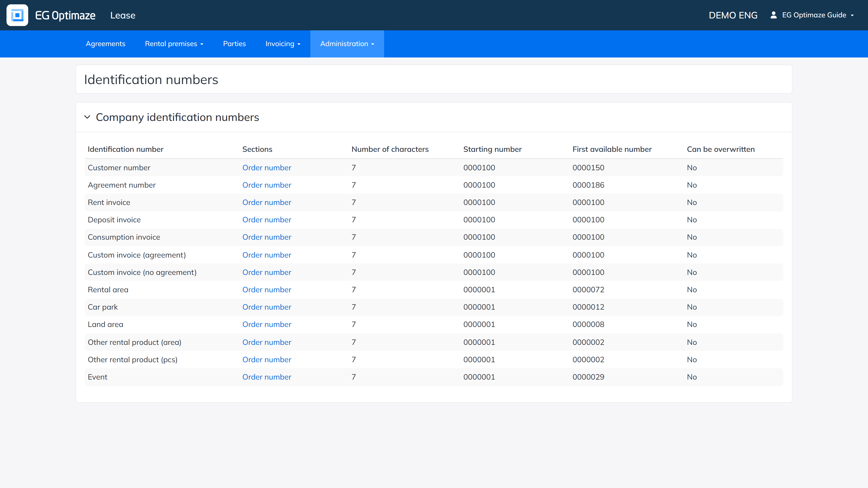Viewport: 868px width, 488px height.
Task: Click character count 7 in Agreement number row
Action: point(354,185)
